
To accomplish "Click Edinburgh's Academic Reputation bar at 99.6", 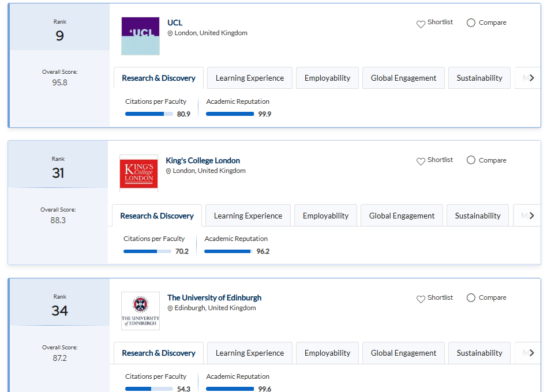I will [x=230, y=389].
